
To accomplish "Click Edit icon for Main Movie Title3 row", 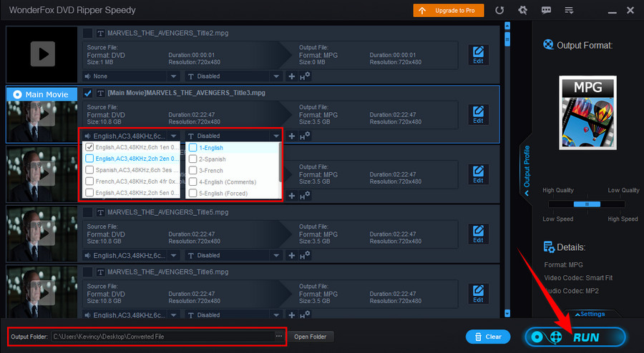I will coord(478,114).
